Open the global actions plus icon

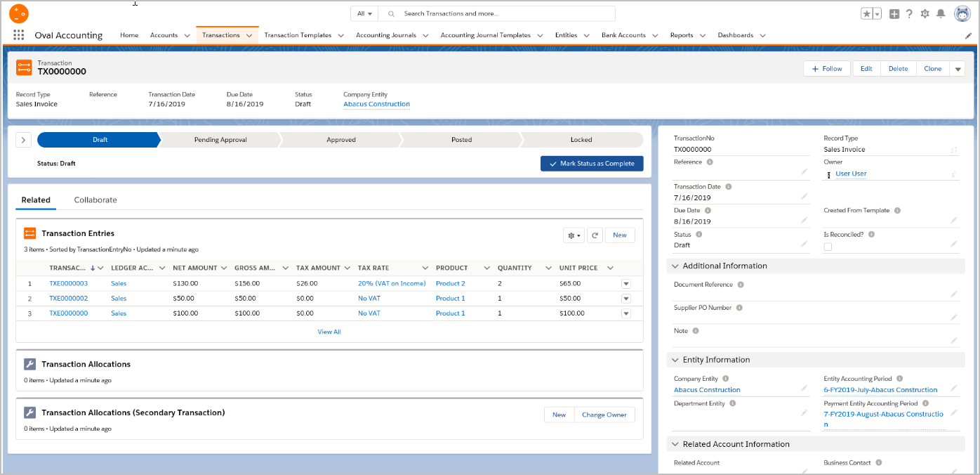pos(894,13)
